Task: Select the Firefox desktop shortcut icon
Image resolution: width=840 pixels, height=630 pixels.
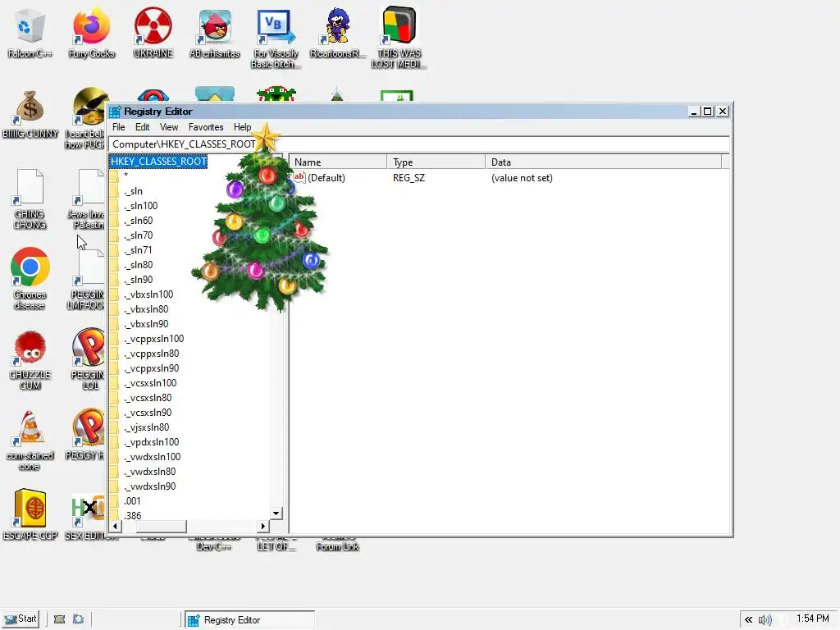Action: tap(91, 32)
